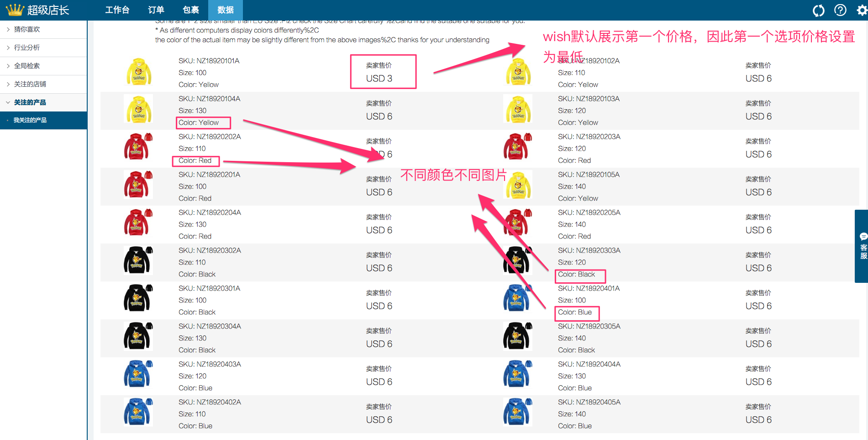The height and width of the screenshot is (440, 868).
Task: Click 卖家售价 label for SKU NZ18920404A
Action: (x=758, y=369)
